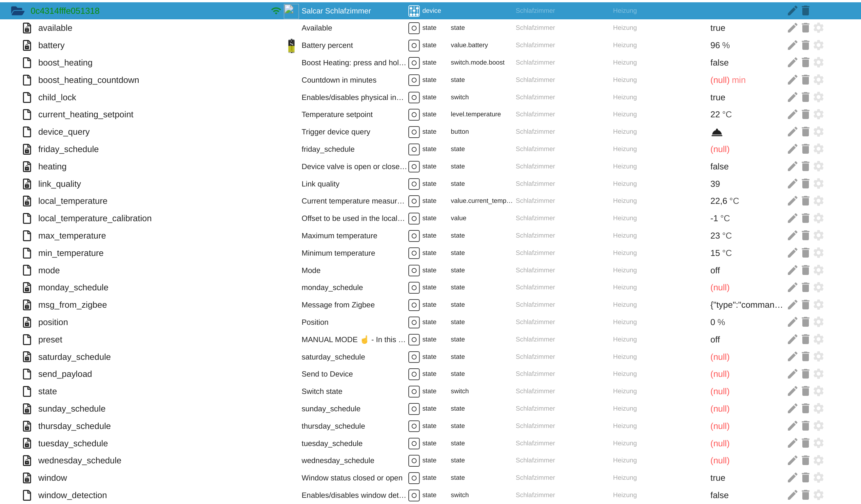Screen dimensions: 861x504
Task: Toggle boost_heating false value
Action: pos(719,63)
